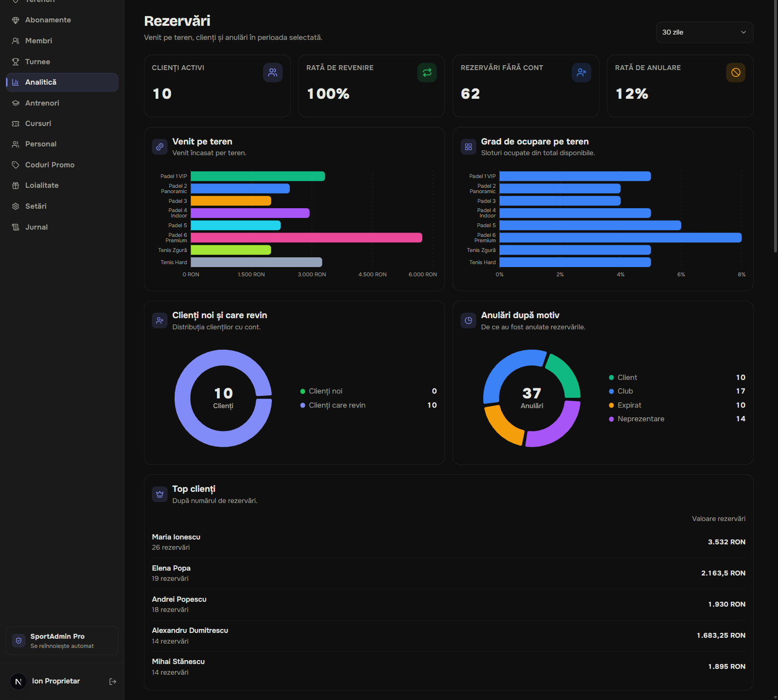
Task: Click the logout icon beside Ion Proprietar
Action: pos(113,682)
